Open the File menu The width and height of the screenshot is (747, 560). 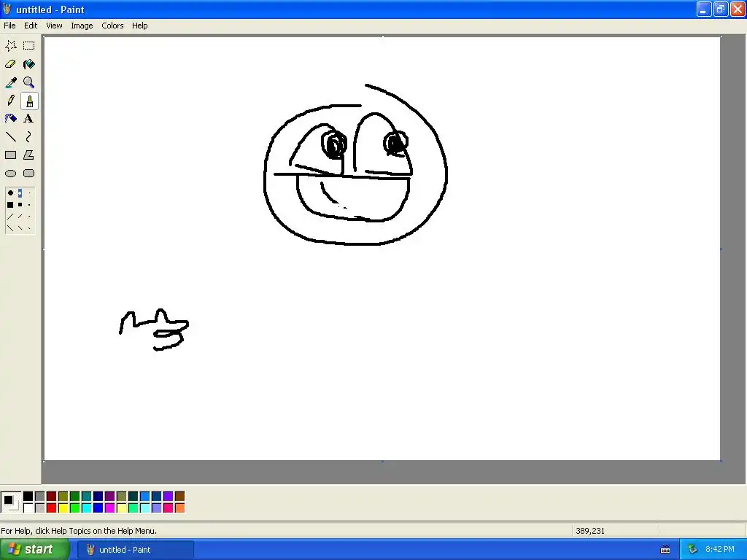click(x=9, y=26)
